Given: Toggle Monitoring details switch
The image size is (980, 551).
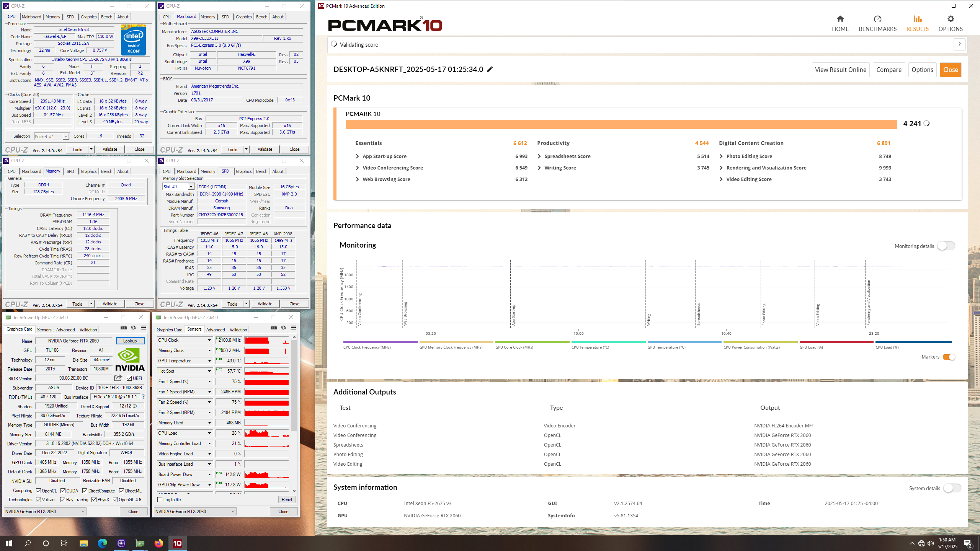Looking at the screenshot, I should [x=946, y=246].
